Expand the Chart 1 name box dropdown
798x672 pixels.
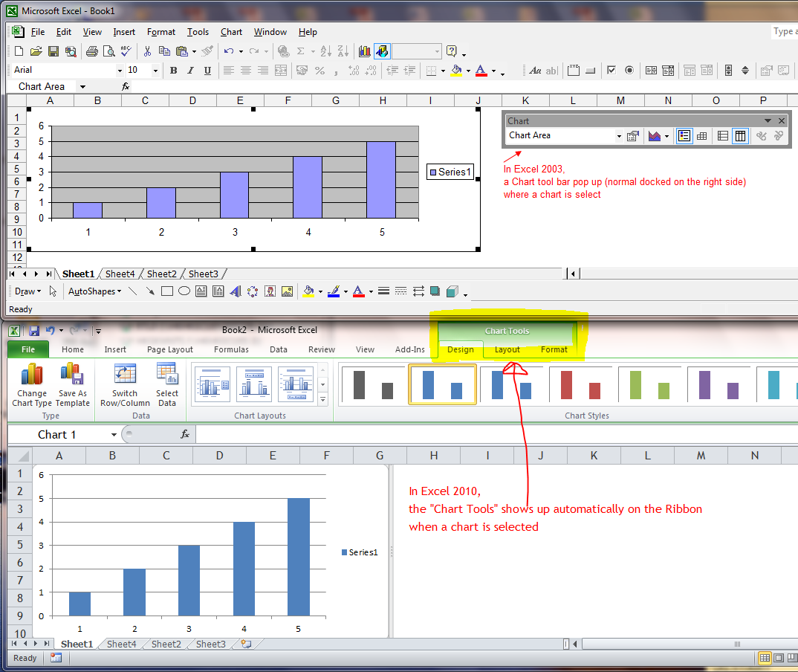(x=114, y=435)
